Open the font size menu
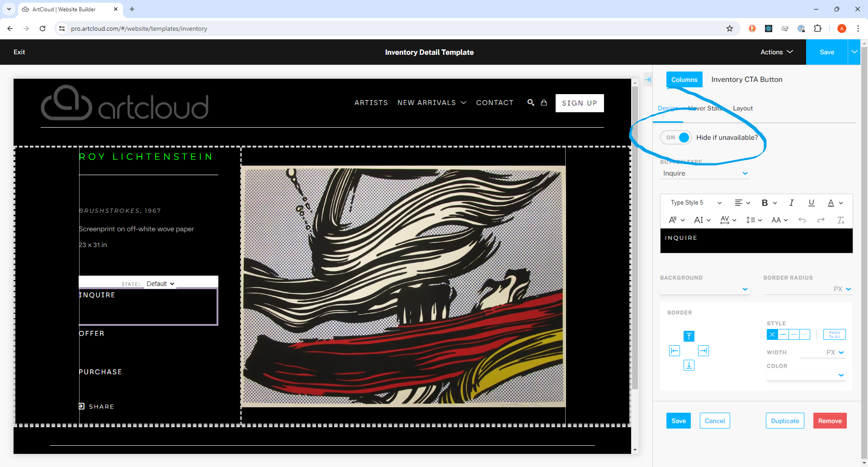Viewport: 868px width, 467px height. (702, 220)
